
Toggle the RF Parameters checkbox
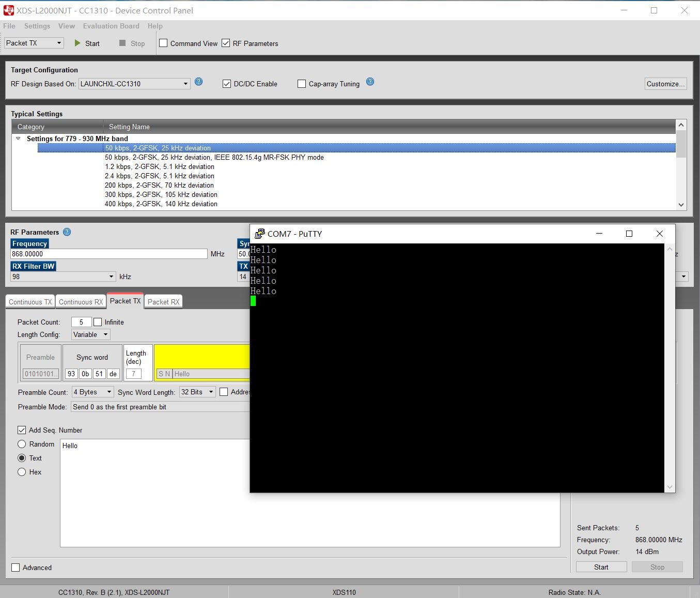(226, 43)
